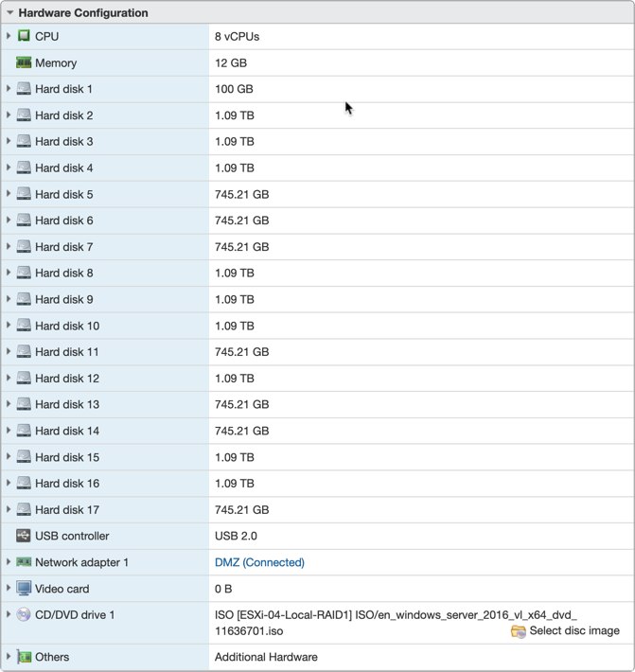Image resolution: width=635 pixels, height=672 pixels.
Task: Click the USB controller label
Action: pyautogui.click(x=72, y=536)
